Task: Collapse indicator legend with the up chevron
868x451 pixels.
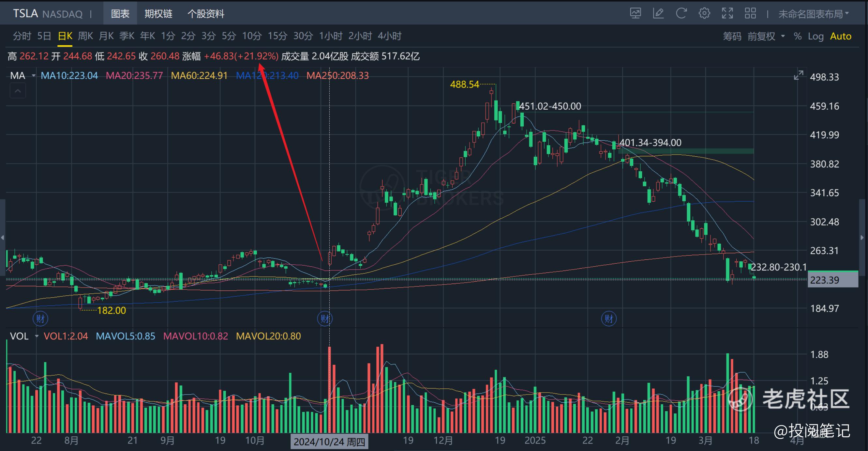Action: [x=18, y=91]
